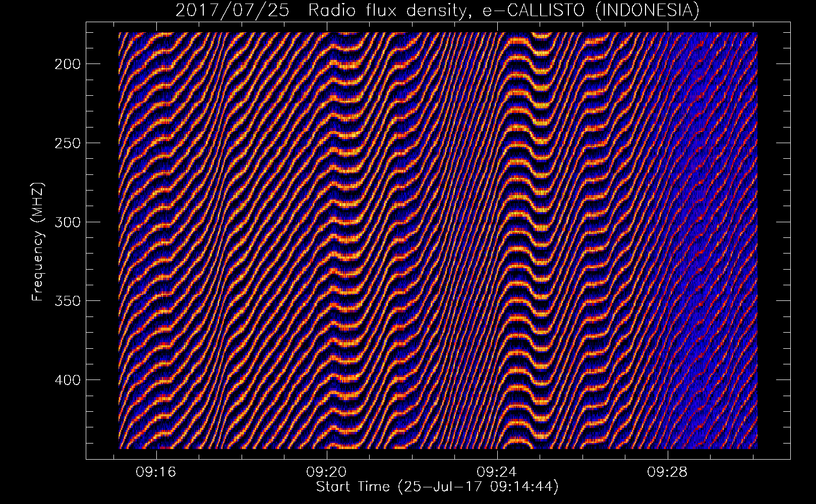Select the 350 frequency tick label
The image size is (816, 504).
pos(67,301)
